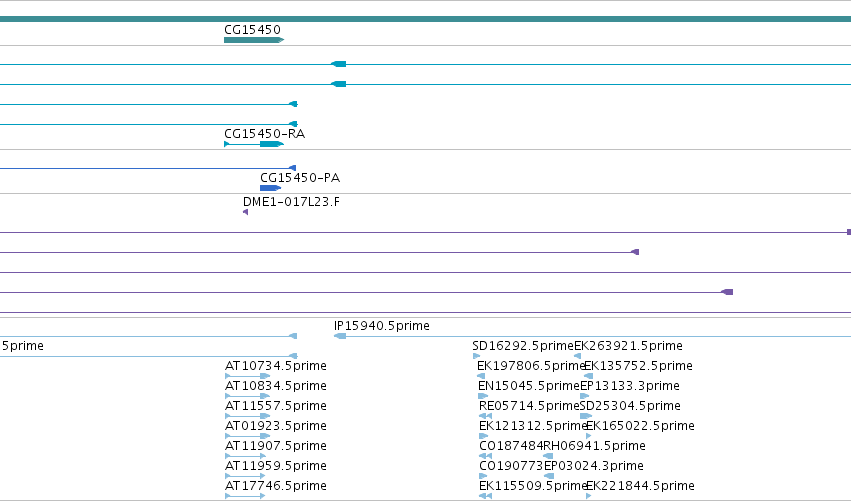The image size is (851, 501).
Task: Select the AT10734.5prime arrow glyph
Action: click(x=247, y=376)
